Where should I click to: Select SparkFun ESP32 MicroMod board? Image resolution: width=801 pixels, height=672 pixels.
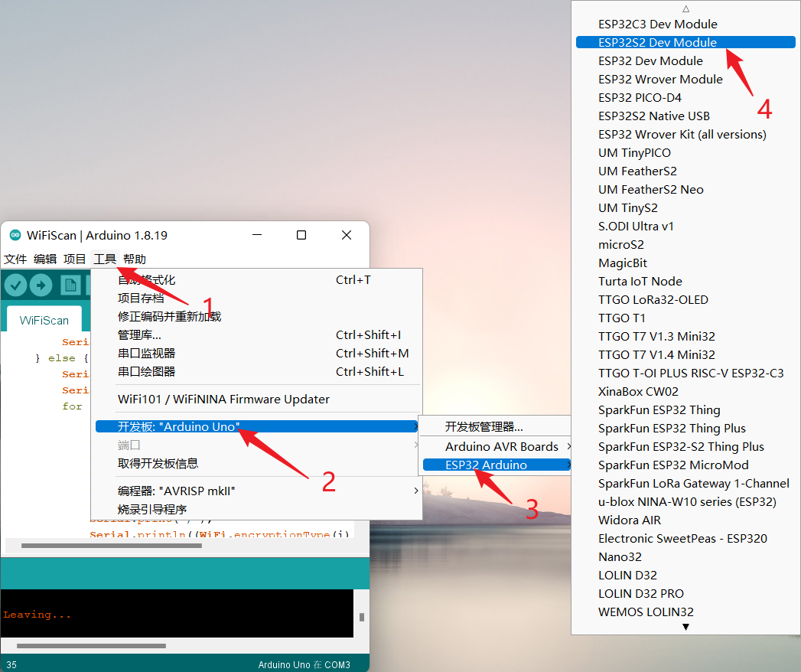[685, 465]
